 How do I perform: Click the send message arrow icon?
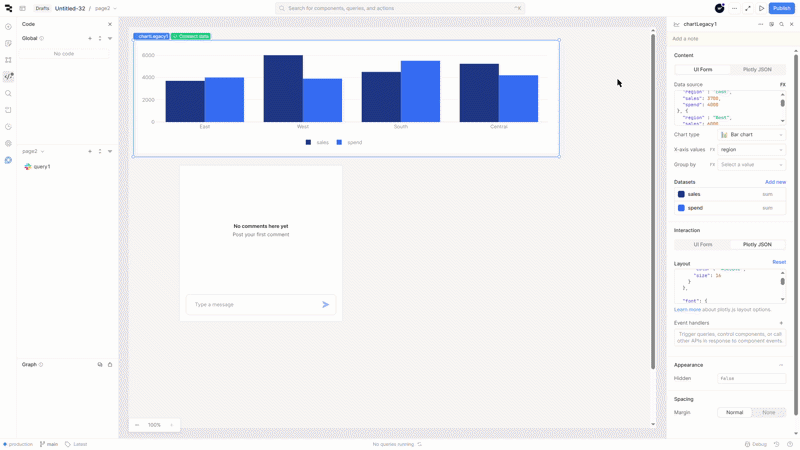click(325, 305)
